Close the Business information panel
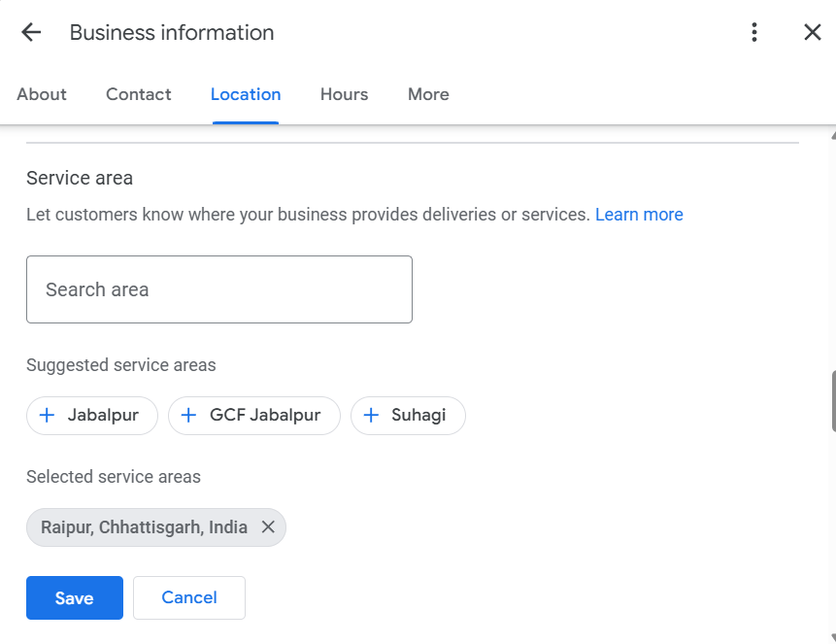 (x=813, y=32)
